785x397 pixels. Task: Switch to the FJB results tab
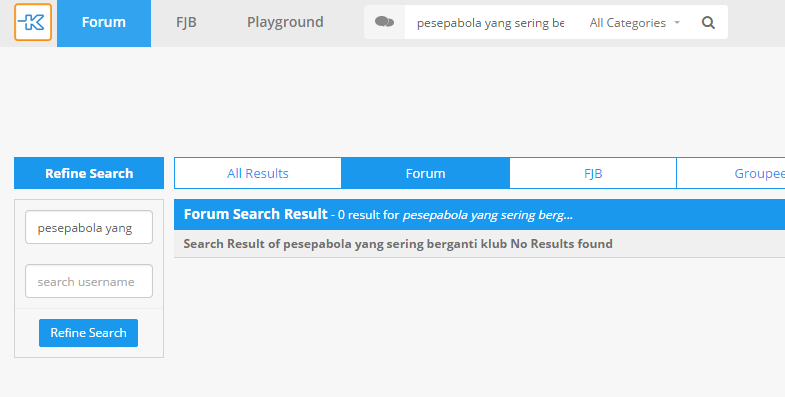(x=593, y=173)
